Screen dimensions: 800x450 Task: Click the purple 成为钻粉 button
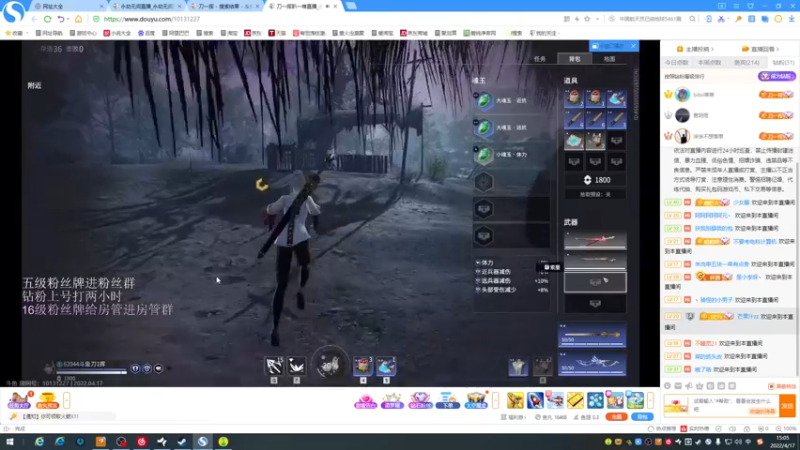(x=777, y=76)
